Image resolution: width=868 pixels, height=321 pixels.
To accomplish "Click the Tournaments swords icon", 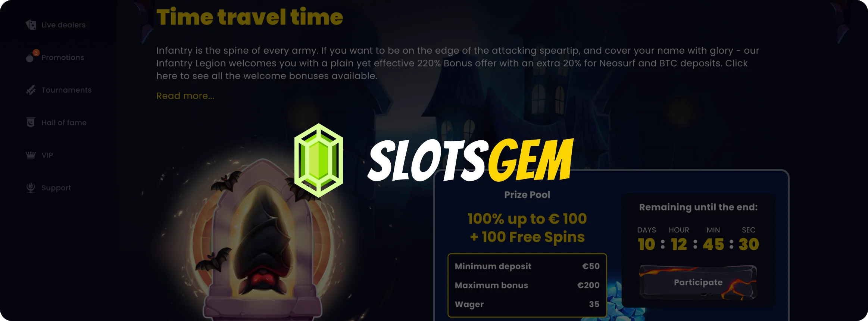I will (31, 90).
